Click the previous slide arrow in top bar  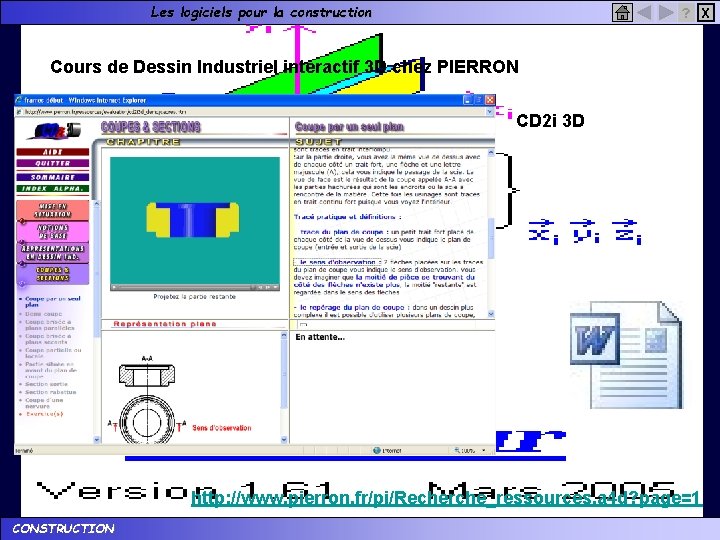pos(645,12)
